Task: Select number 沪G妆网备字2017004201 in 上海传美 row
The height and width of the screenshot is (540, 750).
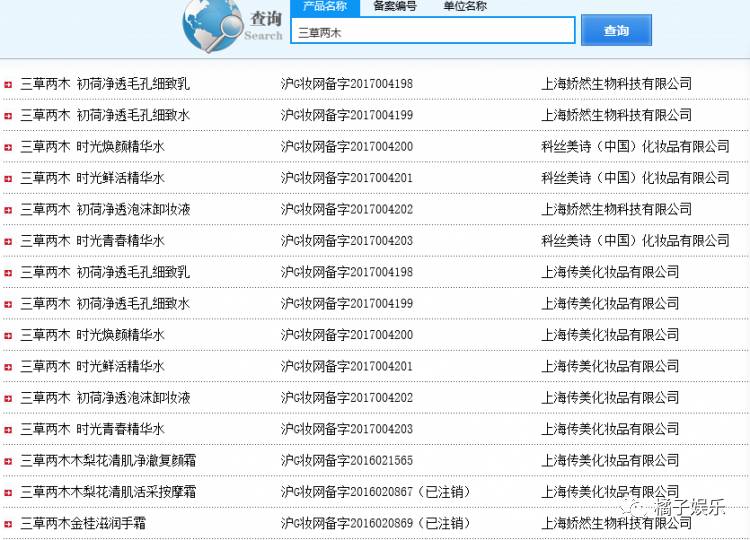Action: tap(347, 367)
